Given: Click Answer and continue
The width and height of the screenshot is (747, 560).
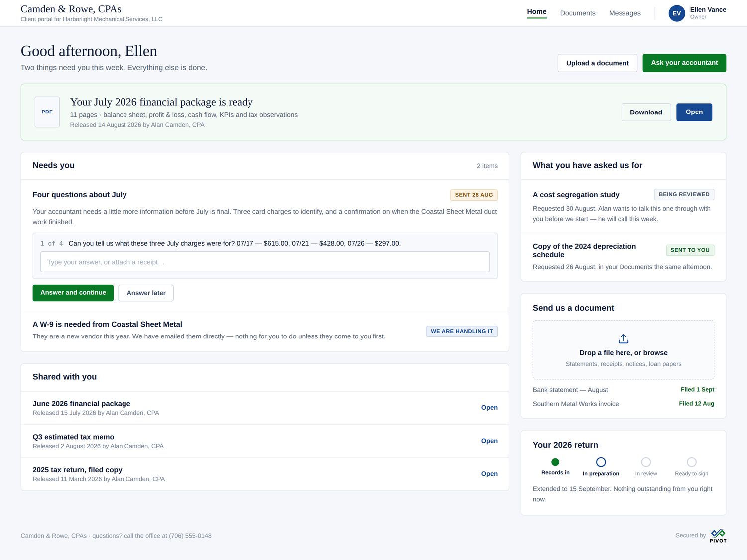Looking at the screenshot, I should point(73,293).
